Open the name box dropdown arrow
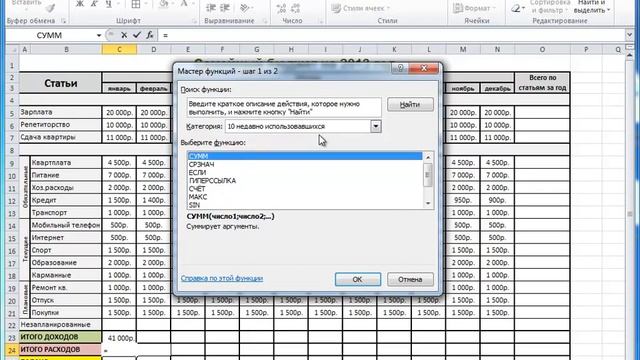Screen dimensions: 640x360 [x=99, y=36]
